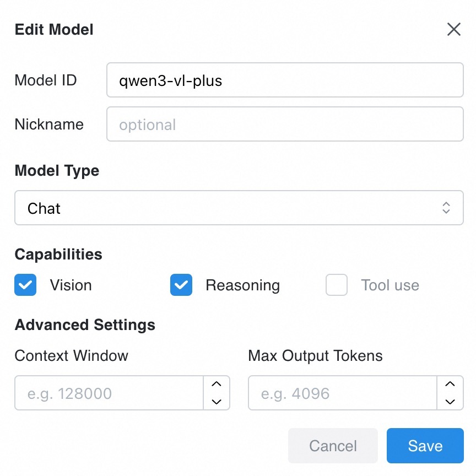
Task: Click the up-down chevron icon in Model Type
Action: click(x=446, y=208)
